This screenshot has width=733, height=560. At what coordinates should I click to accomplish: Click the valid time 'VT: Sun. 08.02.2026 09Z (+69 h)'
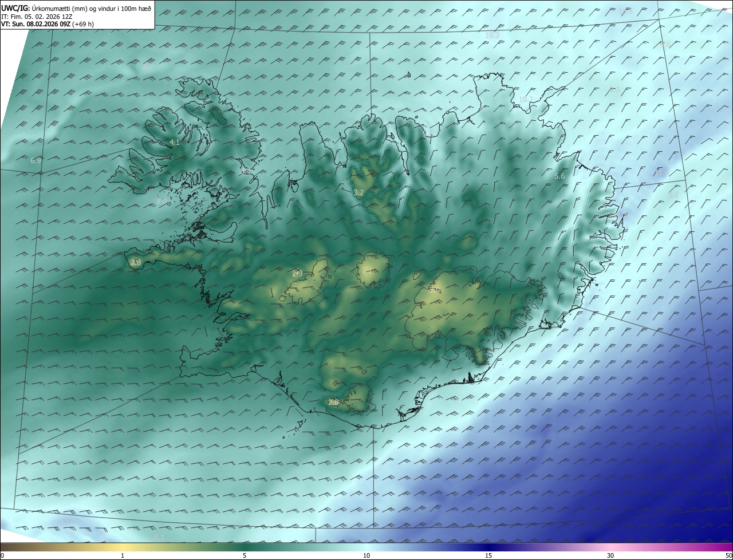point(48,25)
